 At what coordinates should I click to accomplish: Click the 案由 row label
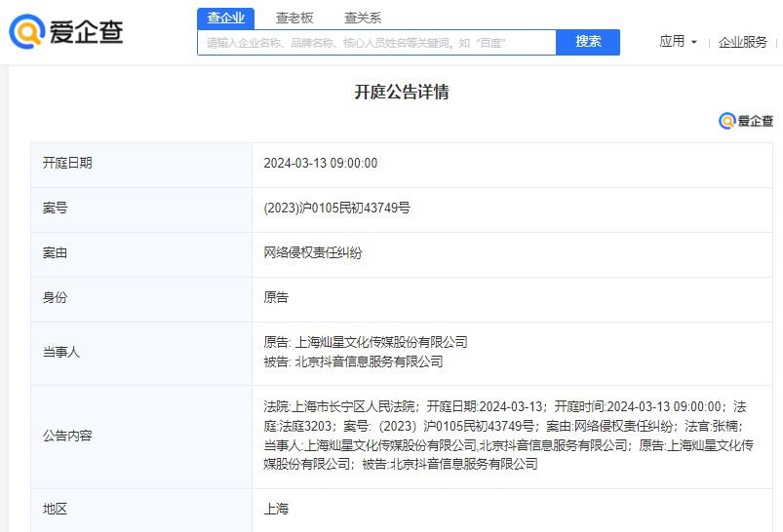[x=55, y=252]
